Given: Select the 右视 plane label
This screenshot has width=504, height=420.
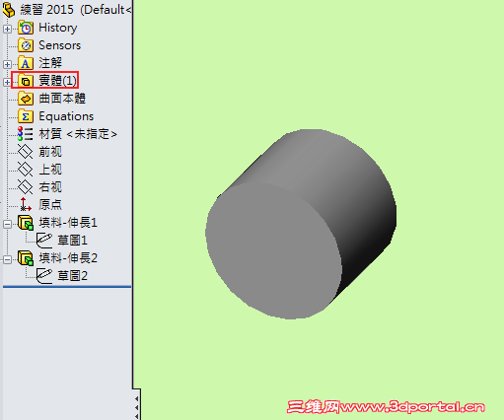Looking at the screenshot, I should pos(50,187).
